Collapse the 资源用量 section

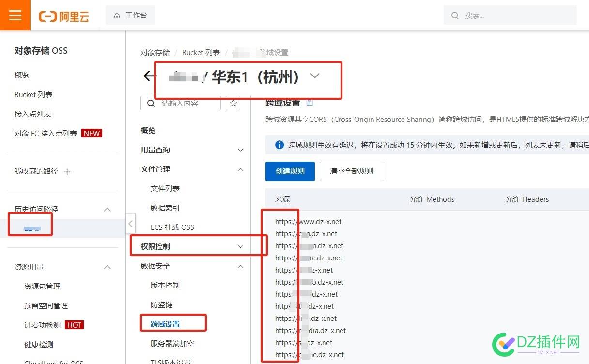tap(108, 267)
